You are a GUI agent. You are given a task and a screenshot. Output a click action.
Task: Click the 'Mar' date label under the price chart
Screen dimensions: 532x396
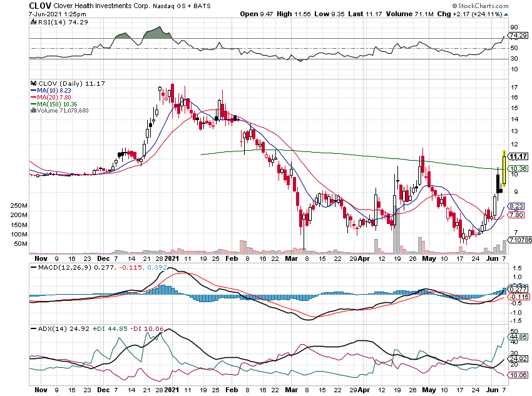(292, 259)
